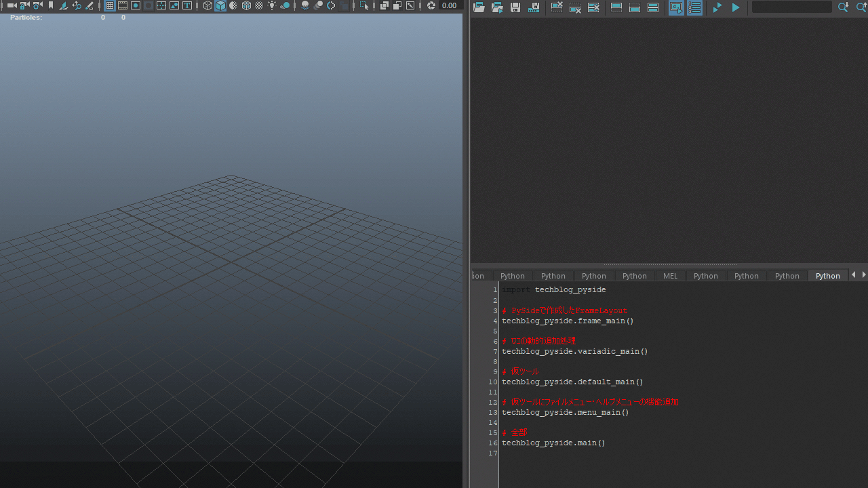The image size is (868, 488).
Task: Click the X-Ray Joints icon
Action: (x=410, y=5)
